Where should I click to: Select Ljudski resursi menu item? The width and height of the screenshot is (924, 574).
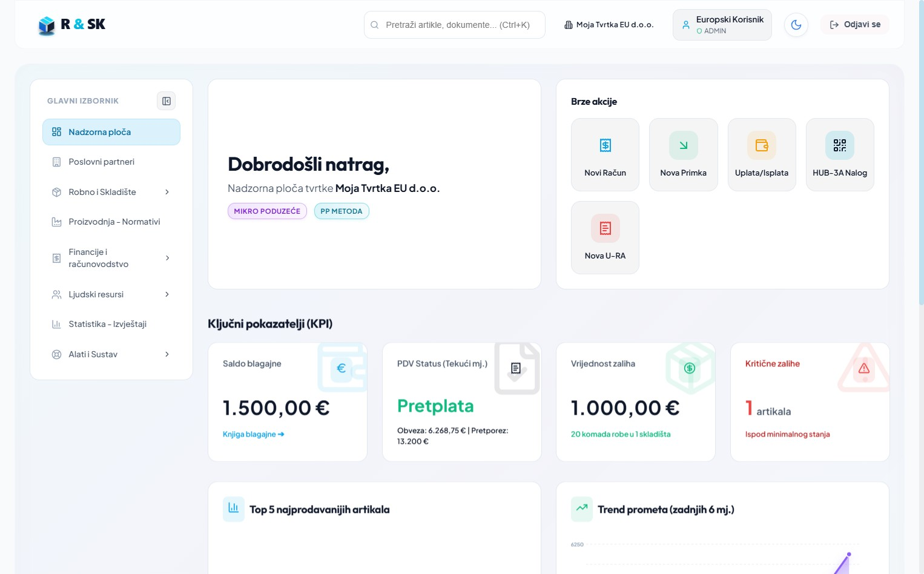(111, 294)
